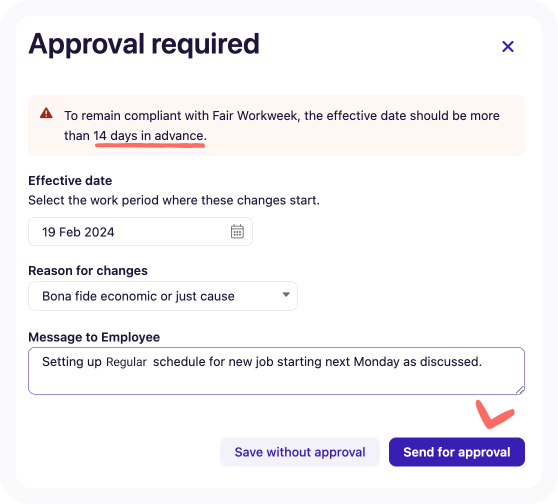Image resolution: width=558 pixels, height=504 pixels.
Task: Click the Reason for changes label
Action: (x=88, y=271)
